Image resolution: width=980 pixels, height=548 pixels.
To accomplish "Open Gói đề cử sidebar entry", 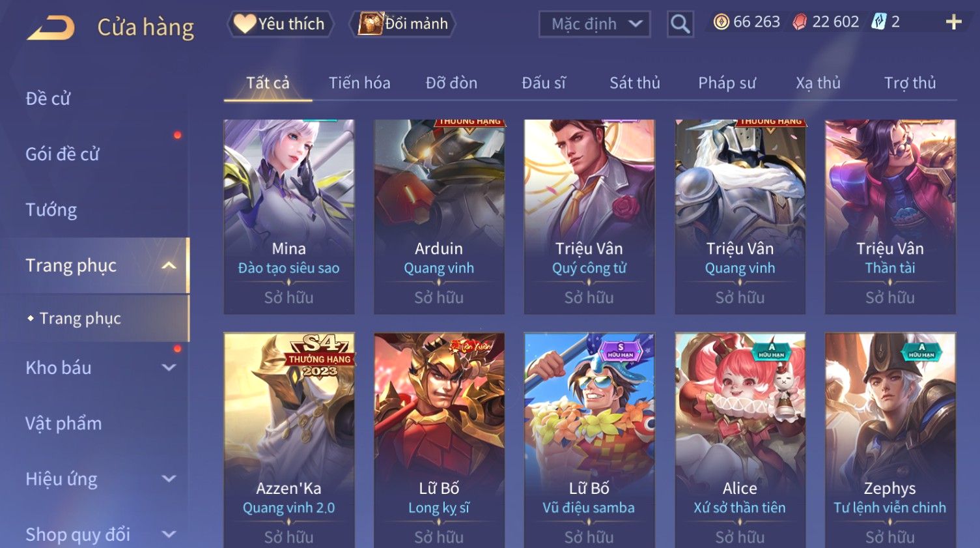I will point(63,154).
